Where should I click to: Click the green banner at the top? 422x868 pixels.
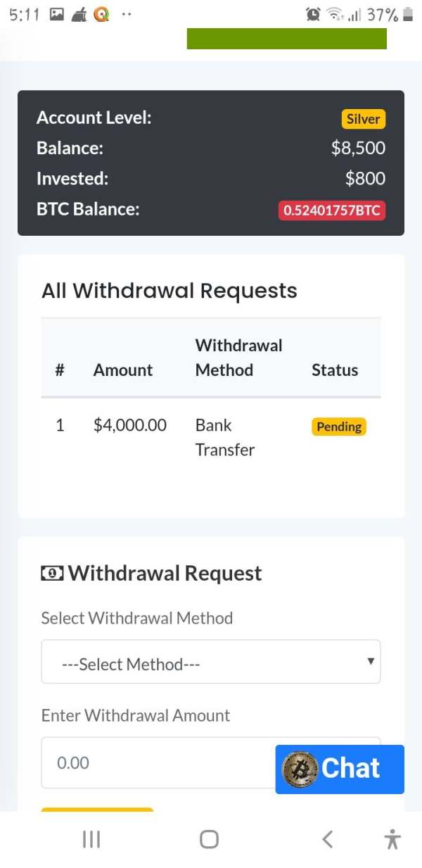coord(287,39)
